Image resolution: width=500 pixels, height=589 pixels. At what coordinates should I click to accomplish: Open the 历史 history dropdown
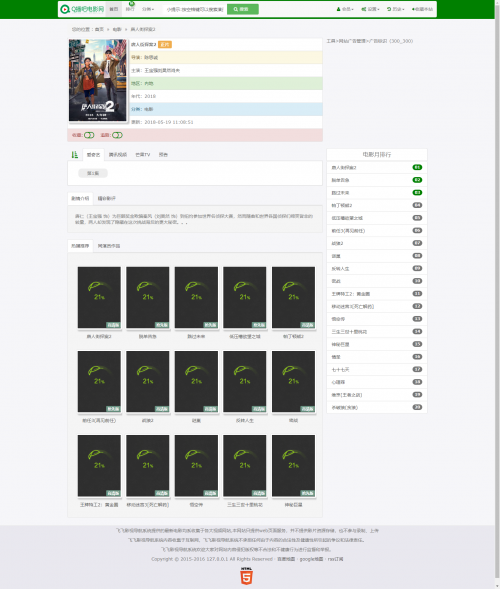tap(396, 9)
